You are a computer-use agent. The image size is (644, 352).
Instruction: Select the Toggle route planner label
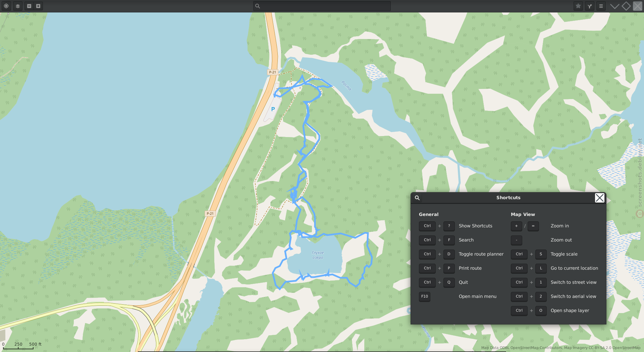pos(481,254)
